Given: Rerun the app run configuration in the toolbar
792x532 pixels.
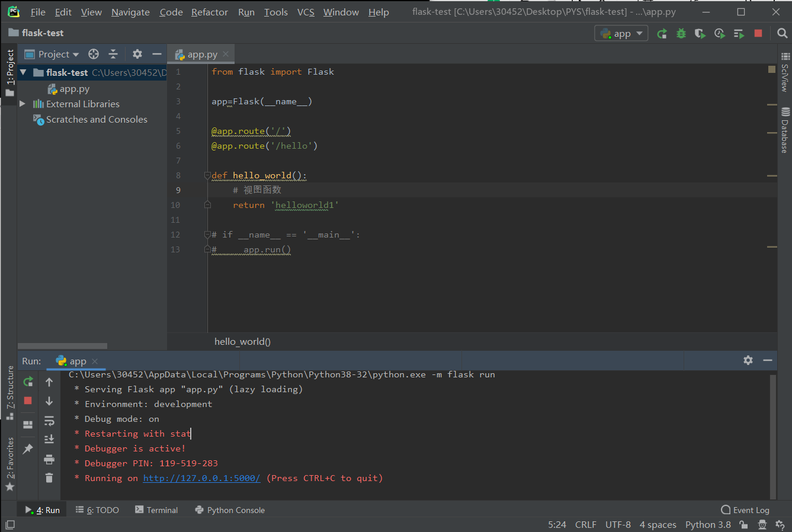Looking at the screenshot, I should 662,34.
